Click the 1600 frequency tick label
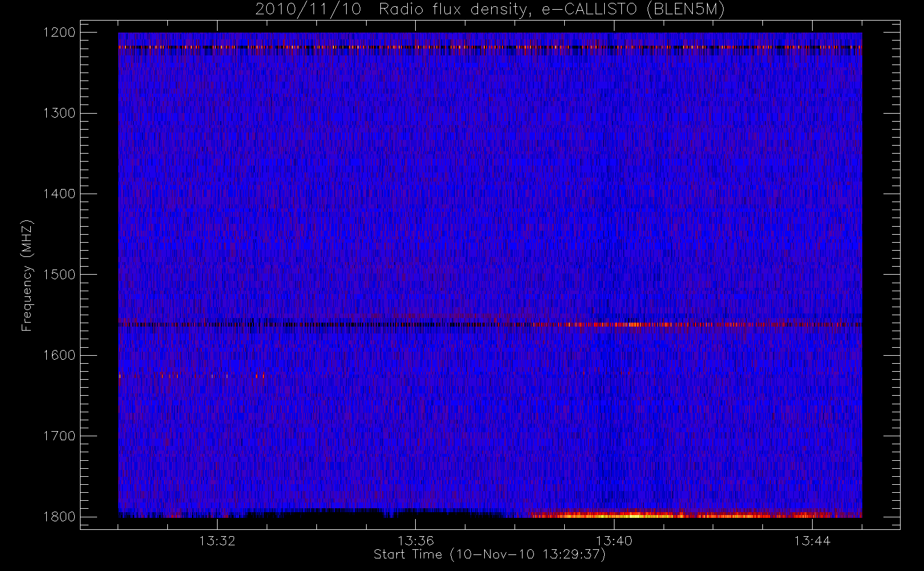924x571 pixels. coord(59,355)
